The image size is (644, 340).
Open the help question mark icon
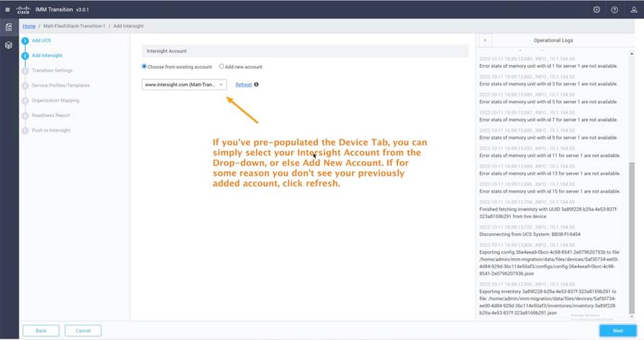[614, 10]
